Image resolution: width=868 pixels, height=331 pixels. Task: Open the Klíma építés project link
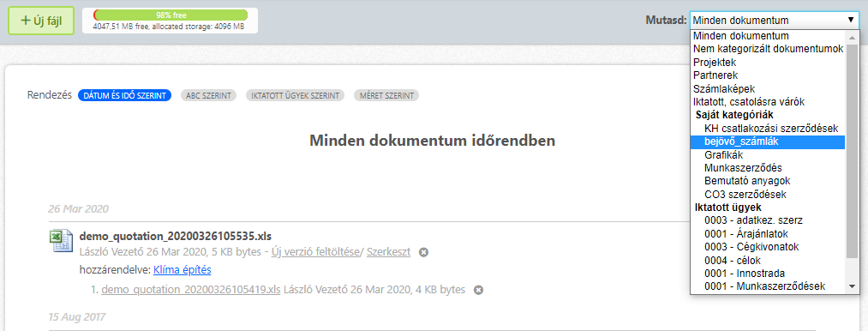tap(183, 270)
